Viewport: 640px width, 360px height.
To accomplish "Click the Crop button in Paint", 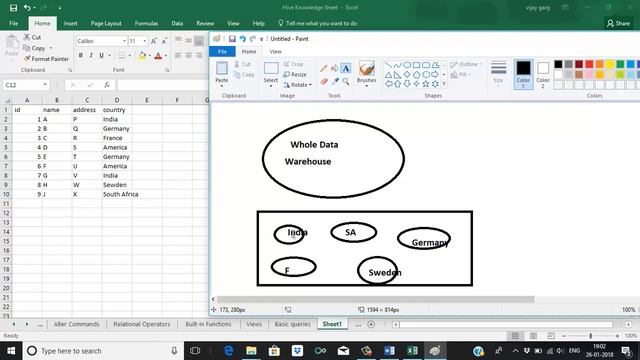I will point(293,64).
